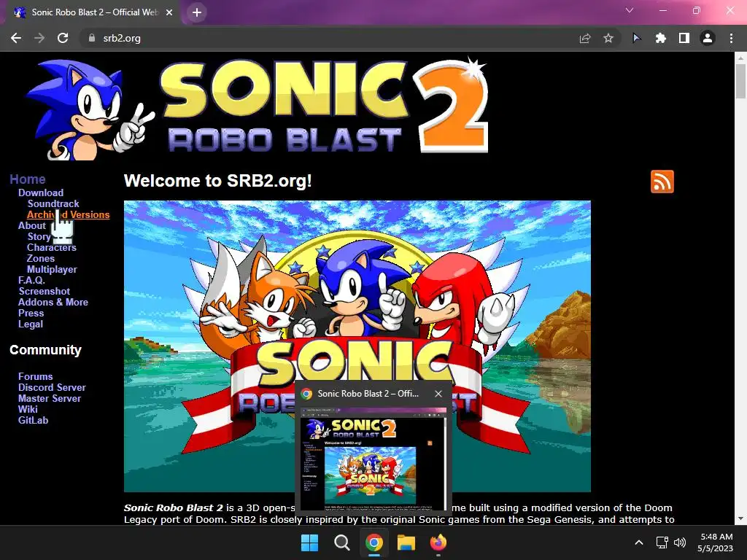Click the network icon in system tray
This screenshot has width=747, height=560.
[x=662, y=542]
